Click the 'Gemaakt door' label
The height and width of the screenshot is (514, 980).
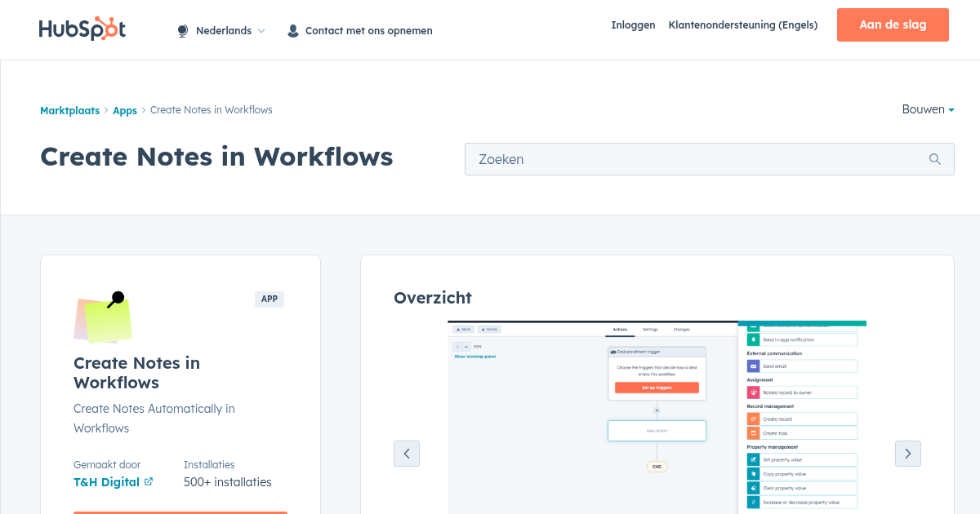click(x=107, y=464)
